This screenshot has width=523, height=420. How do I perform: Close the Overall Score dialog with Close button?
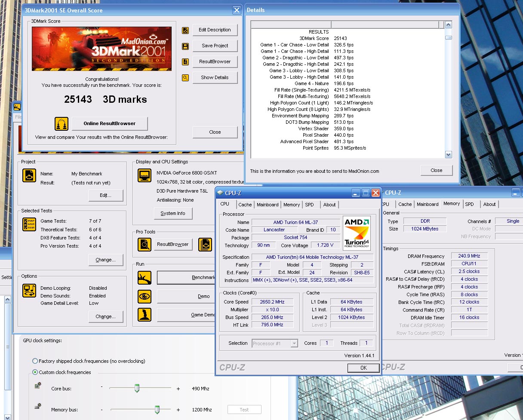[x=215, y=132]
